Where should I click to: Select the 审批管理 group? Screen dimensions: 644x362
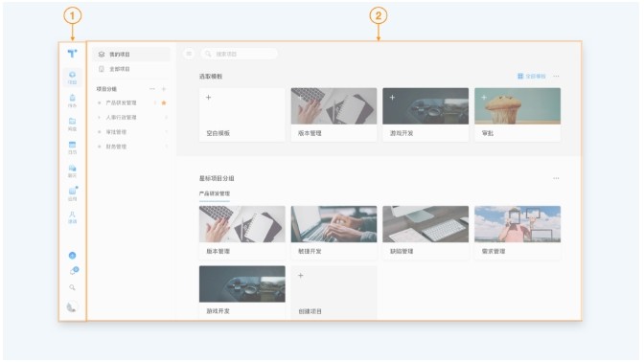point(131,132)
